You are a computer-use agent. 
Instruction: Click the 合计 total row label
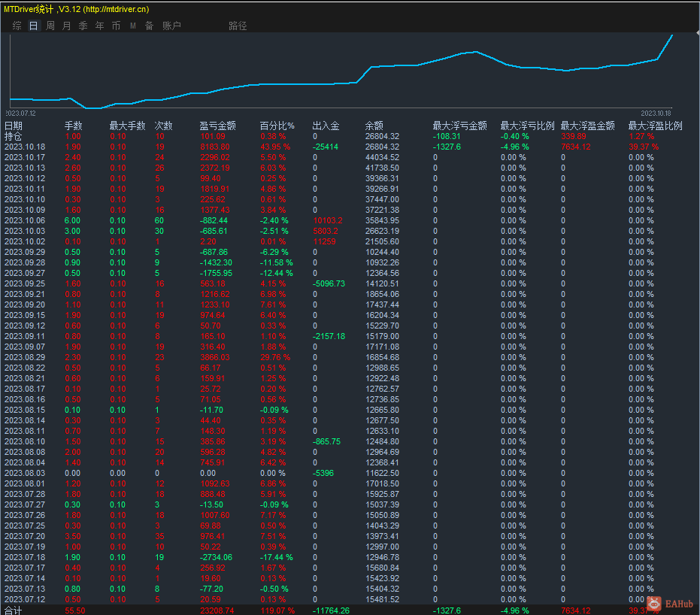pos(14,610)
